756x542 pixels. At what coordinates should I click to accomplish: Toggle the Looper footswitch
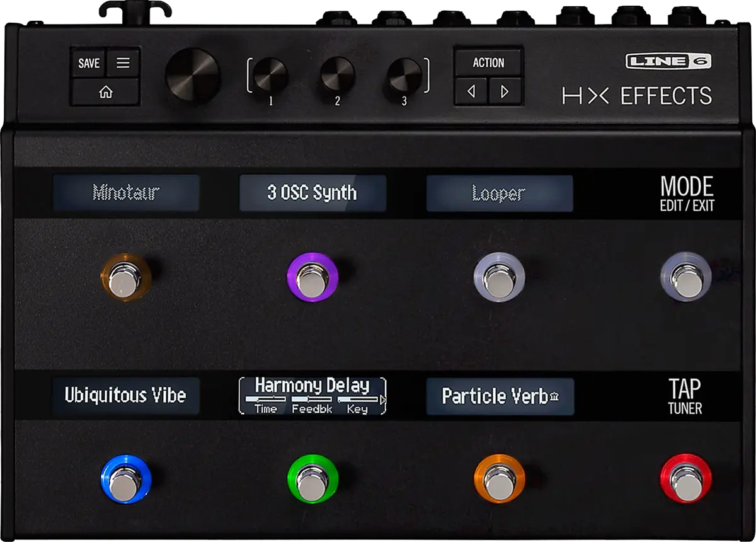(500, 277)
